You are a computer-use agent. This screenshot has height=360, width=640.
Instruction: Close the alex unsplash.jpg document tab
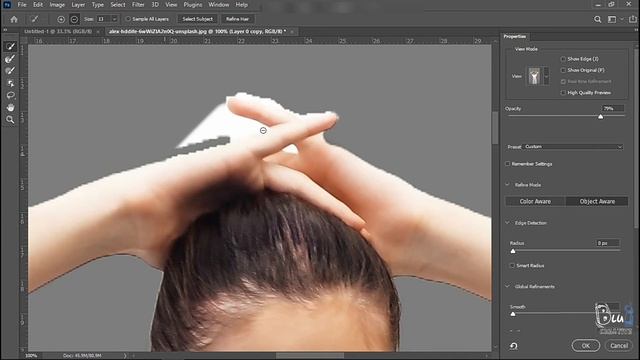292,31
